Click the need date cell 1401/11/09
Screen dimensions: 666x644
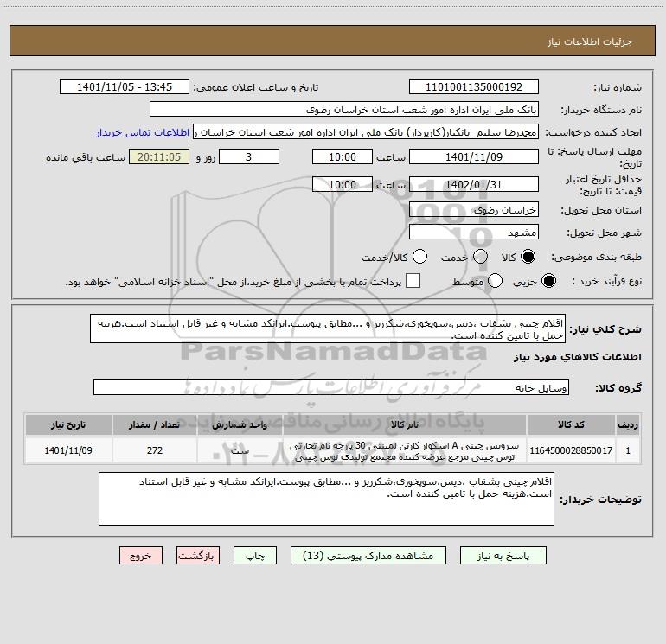point(68,450)
